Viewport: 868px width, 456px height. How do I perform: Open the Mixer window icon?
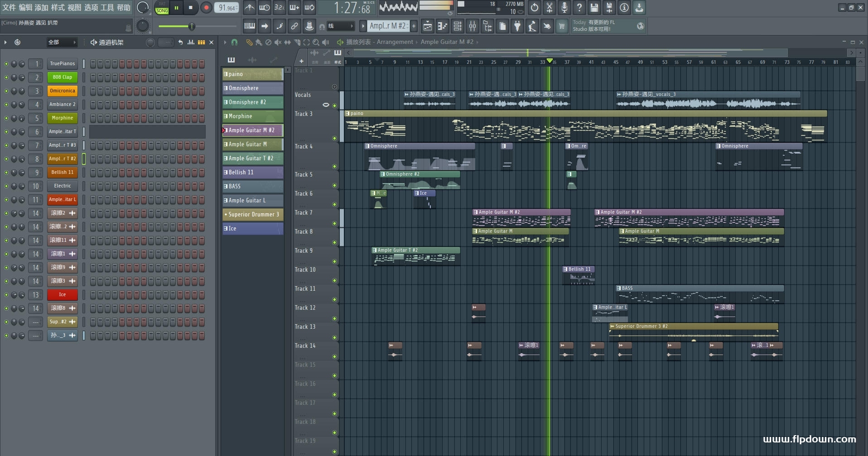pos(473,26)
